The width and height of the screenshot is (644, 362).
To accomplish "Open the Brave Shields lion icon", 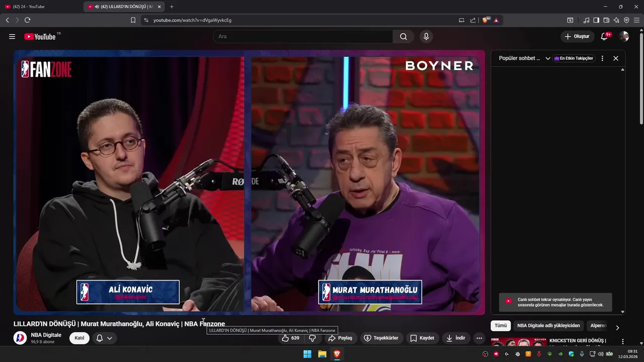I will pos(486,20).
